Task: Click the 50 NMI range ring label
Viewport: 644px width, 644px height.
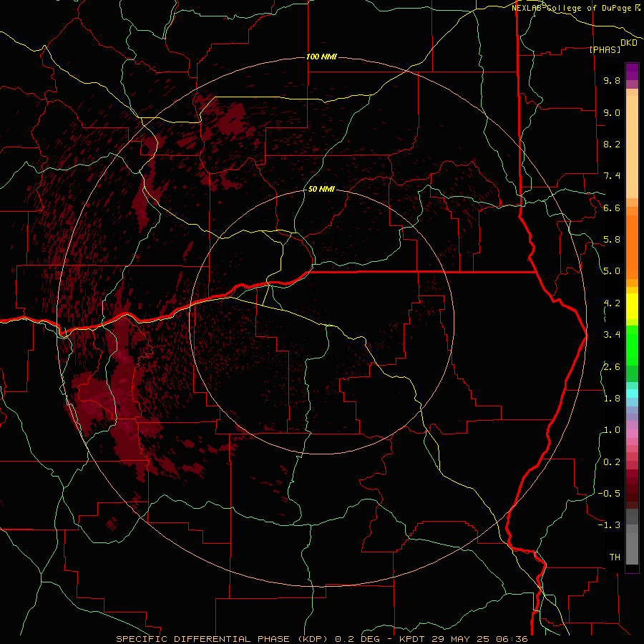Action: pos(321,189)
